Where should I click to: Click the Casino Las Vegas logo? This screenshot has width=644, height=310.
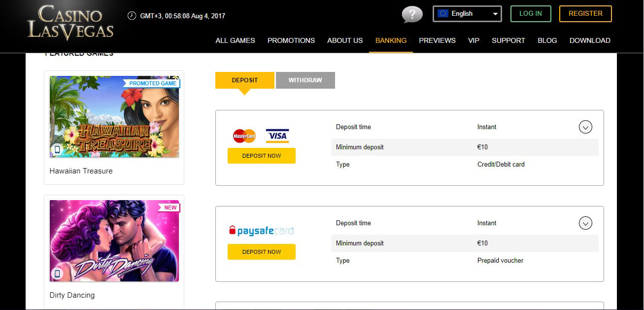pos(70,23)
